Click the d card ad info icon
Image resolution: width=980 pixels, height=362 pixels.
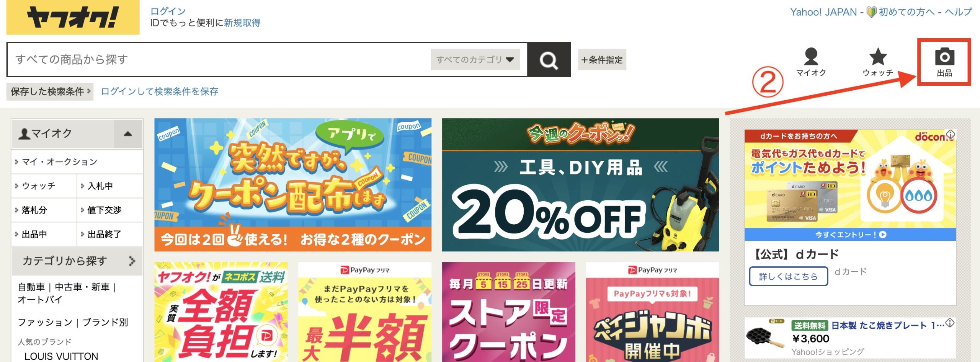point(951,134)
